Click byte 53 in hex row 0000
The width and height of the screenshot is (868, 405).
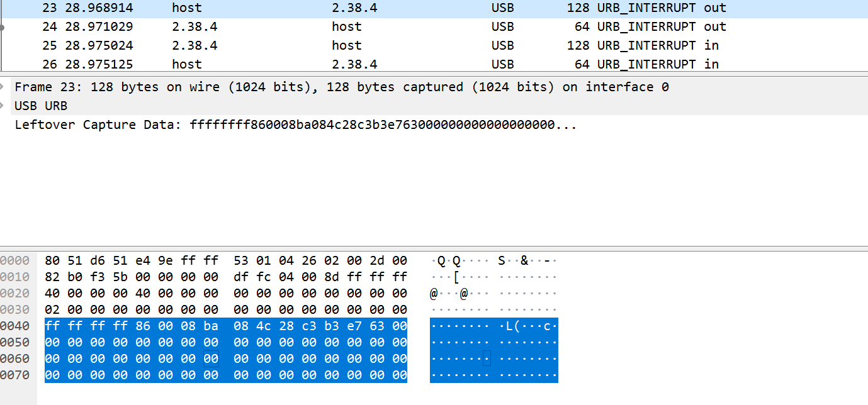[241, 261]
